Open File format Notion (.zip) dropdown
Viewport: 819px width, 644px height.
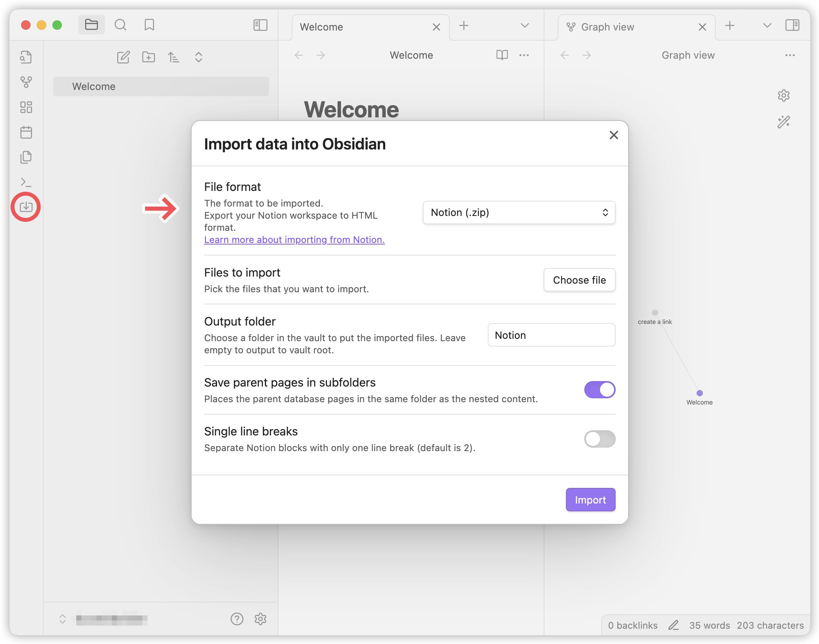(519, 212)
